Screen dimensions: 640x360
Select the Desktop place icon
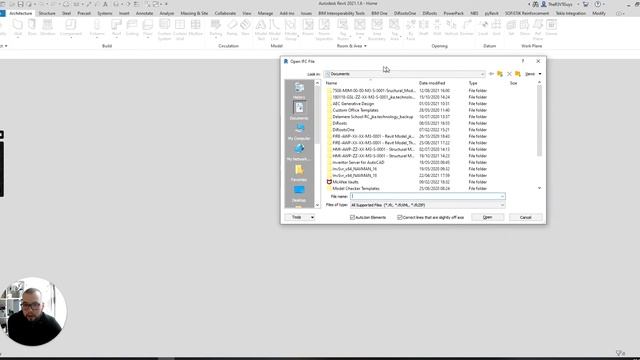[x=299, y=194]
